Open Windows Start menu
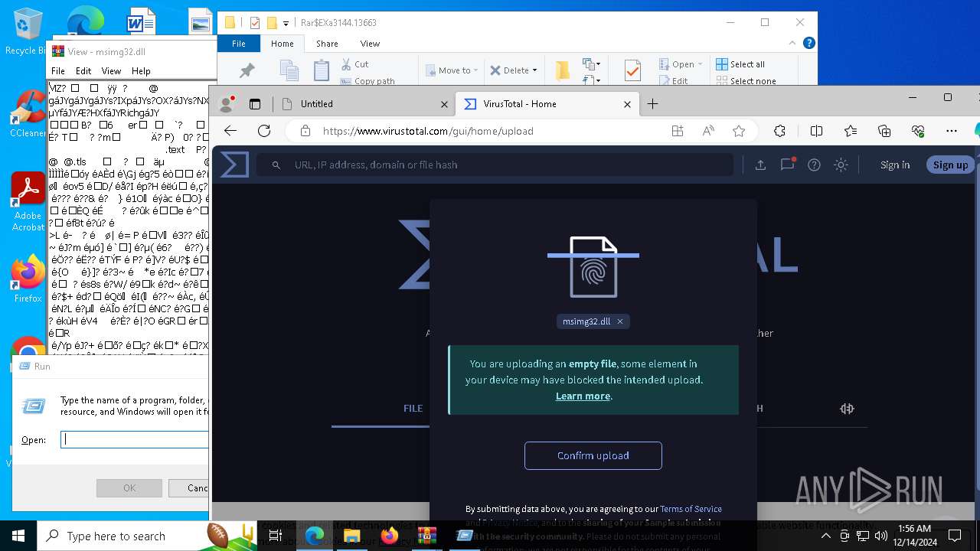The width and height of the screenshot is (980, 551). [18, 536]
